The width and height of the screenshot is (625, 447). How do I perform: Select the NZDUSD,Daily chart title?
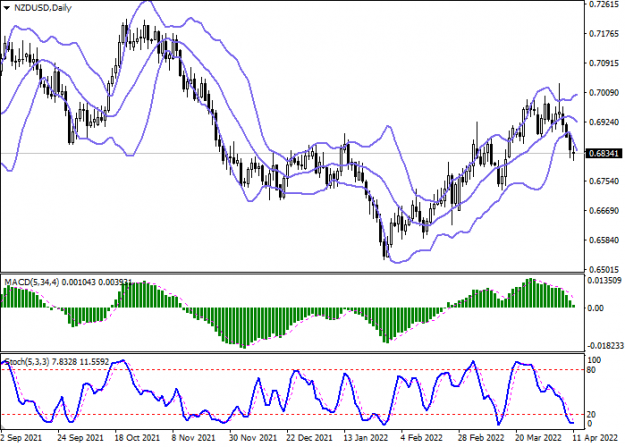(43, 8)
